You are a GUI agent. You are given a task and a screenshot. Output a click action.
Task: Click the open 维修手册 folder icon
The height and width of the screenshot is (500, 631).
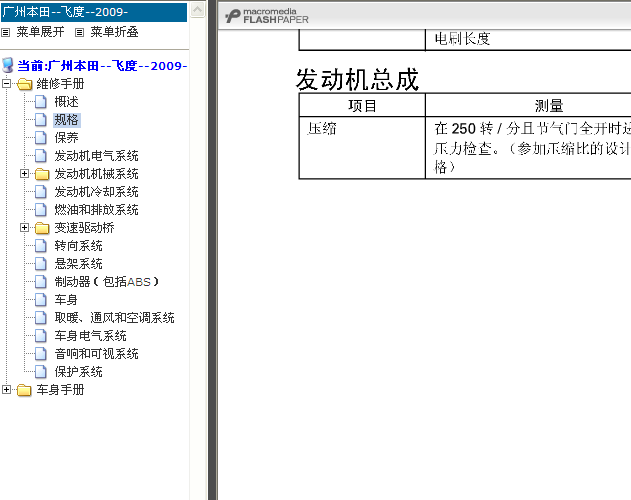(x=25, y=84)
